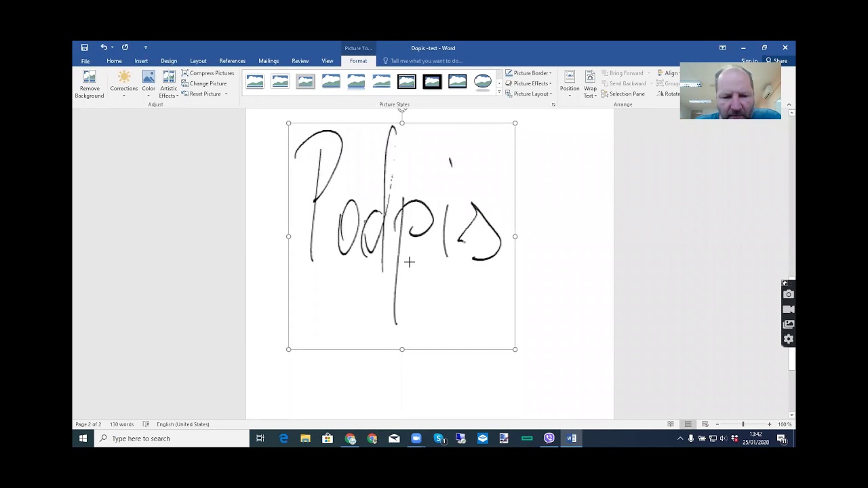Screen dimensions: 868x488
Task: Open Format Shape dialog launcher in Picture Styles
Action: pos(553,104)
